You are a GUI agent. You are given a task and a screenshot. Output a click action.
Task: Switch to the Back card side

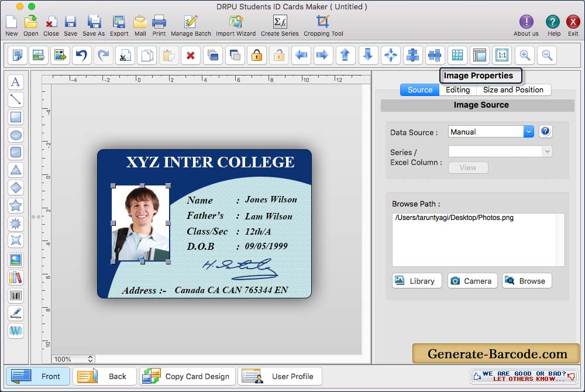point(105,376)
